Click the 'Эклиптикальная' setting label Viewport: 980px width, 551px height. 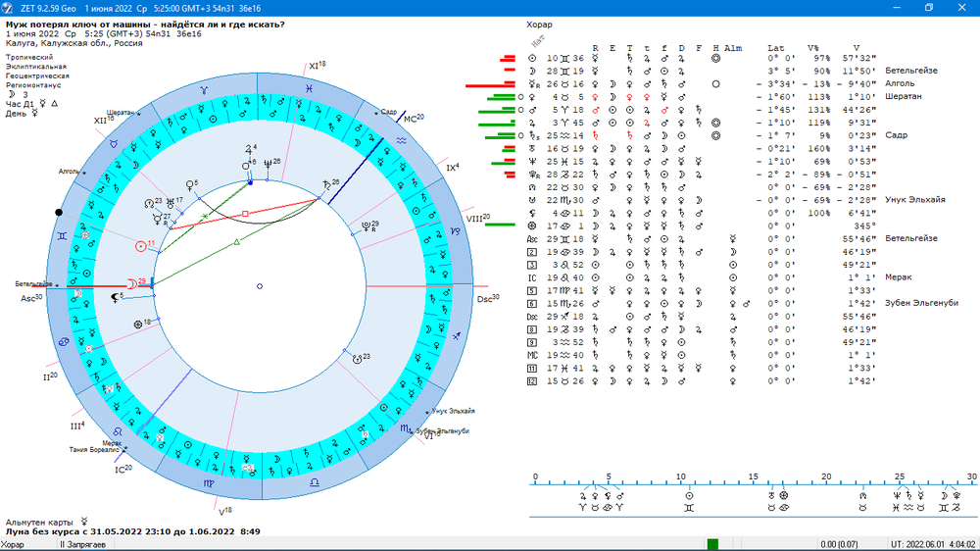tap(36, 67)
